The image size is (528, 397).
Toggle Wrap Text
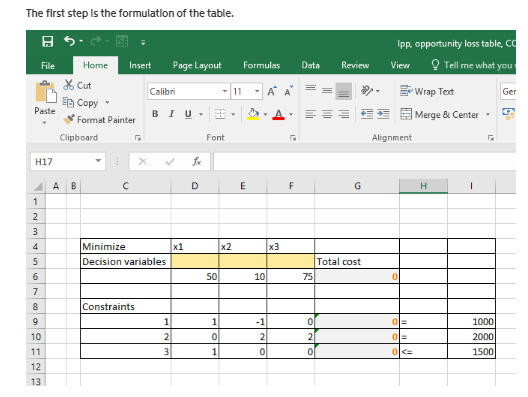427,91
